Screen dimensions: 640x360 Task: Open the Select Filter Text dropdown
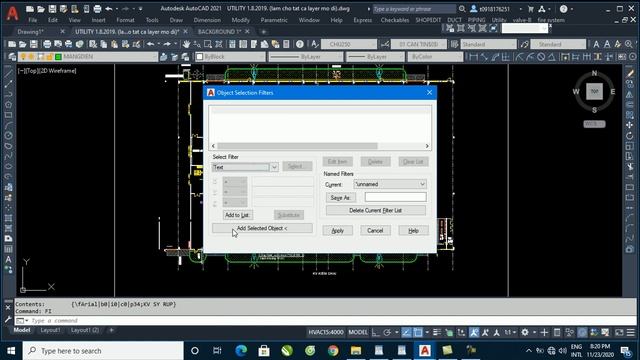[274, 167]
